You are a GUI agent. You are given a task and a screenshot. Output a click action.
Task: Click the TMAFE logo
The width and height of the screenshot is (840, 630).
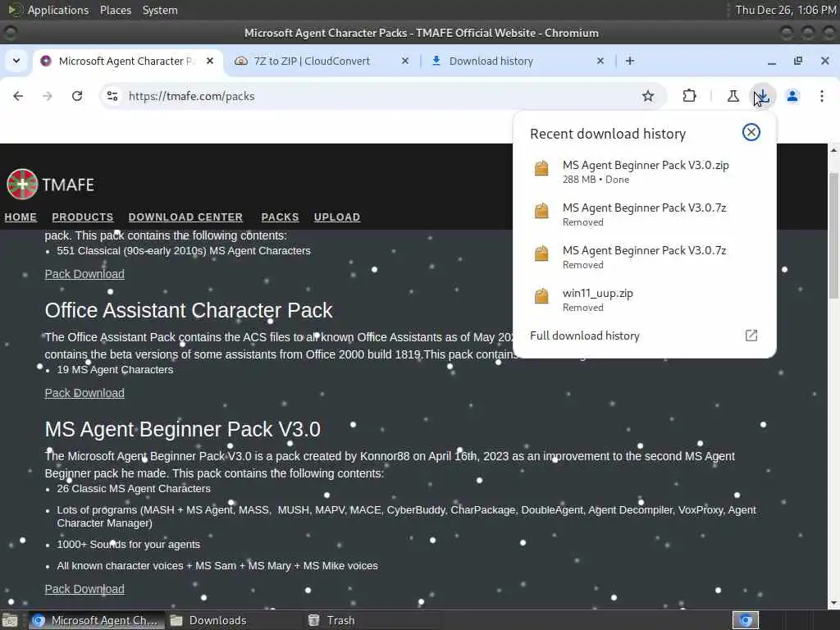tap(50, 185)
